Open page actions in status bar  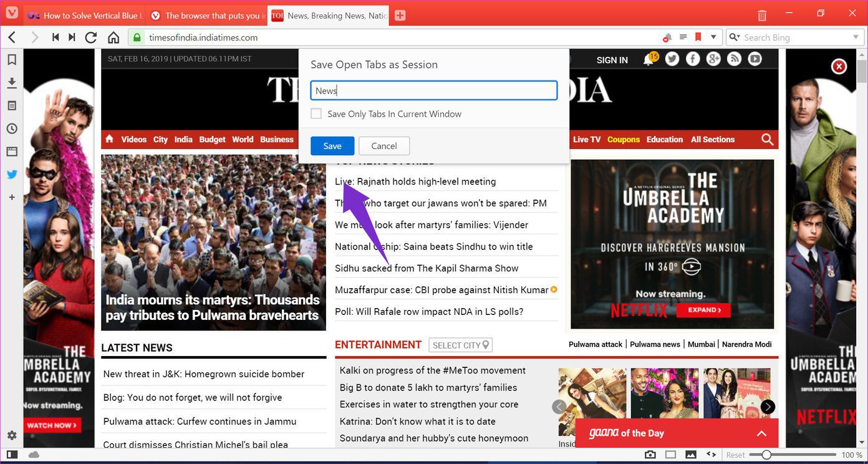click(x=711, y=455)
